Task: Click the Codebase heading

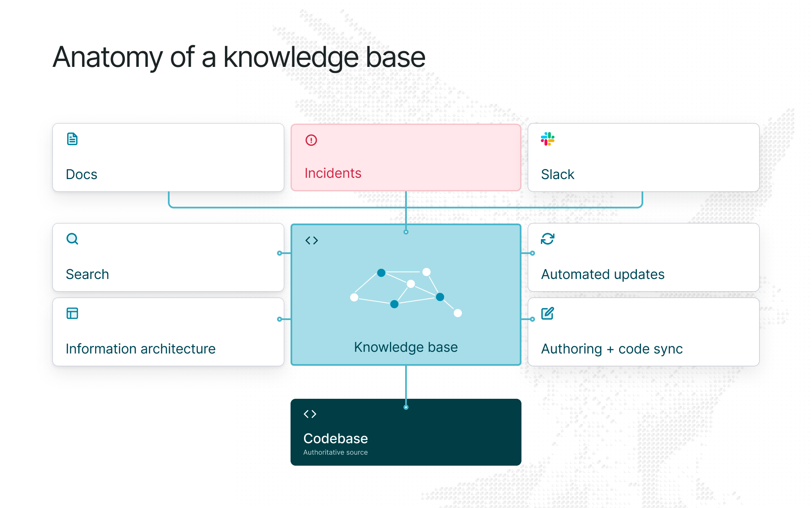Action: click(336, 439)
